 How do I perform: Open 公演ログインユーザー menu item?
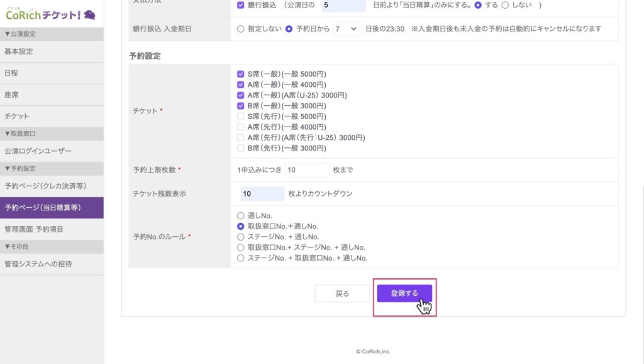pos(38,151)
